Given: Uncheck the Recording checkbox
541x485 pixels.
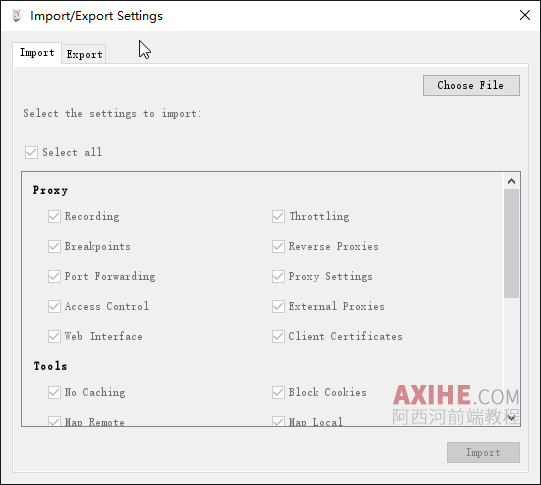Looking at the screenshot, I should (x=54, y=217).
